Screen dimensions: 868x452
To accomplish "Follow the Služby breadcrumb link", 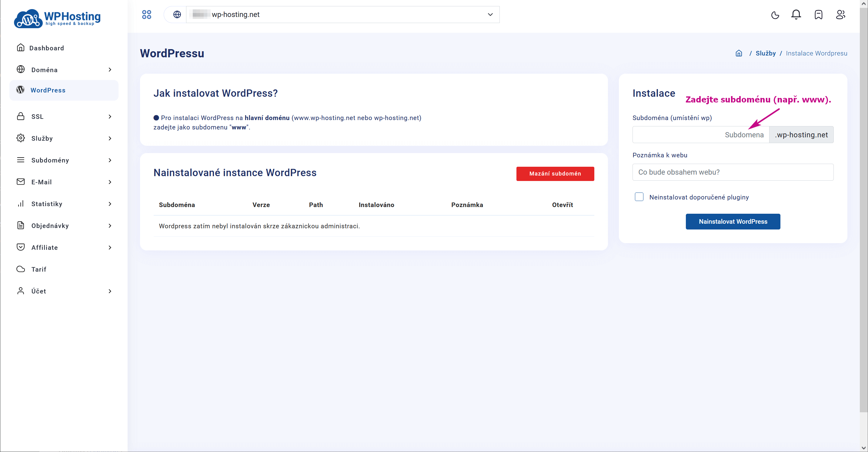I will coord(765,53).
